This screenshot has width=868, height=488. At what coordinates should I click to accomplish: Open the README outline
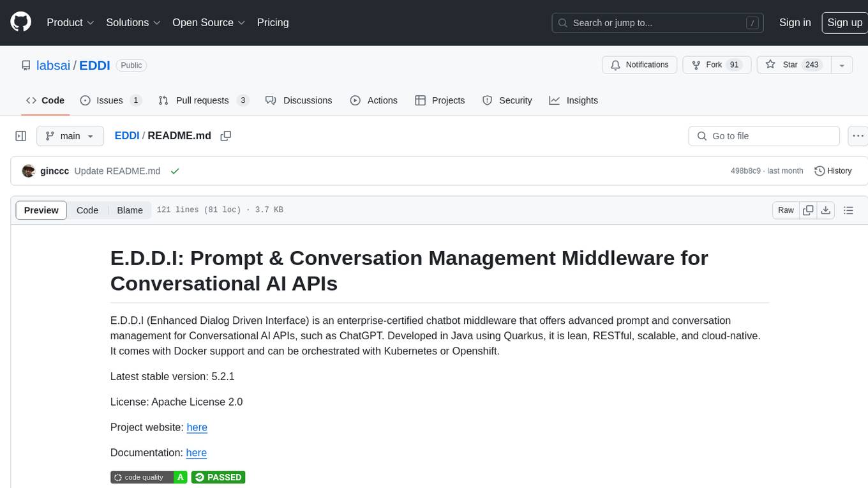pos(848,210)
